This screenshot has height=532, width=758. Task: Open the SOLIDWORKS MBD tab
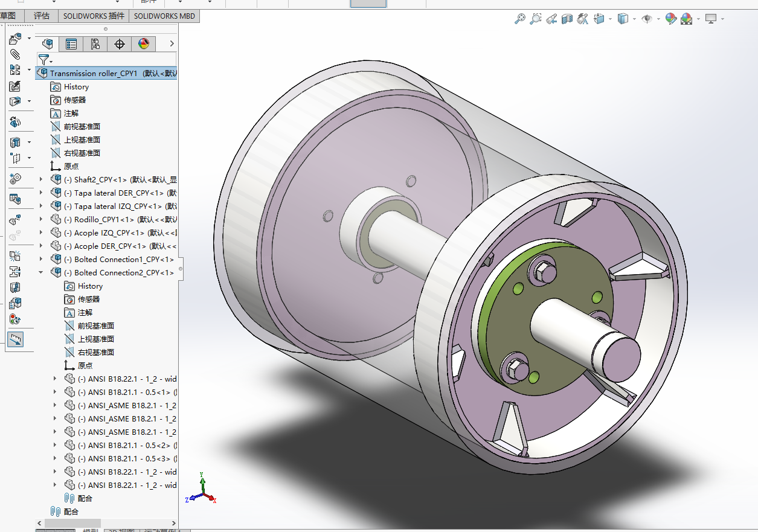click(164, 16)
